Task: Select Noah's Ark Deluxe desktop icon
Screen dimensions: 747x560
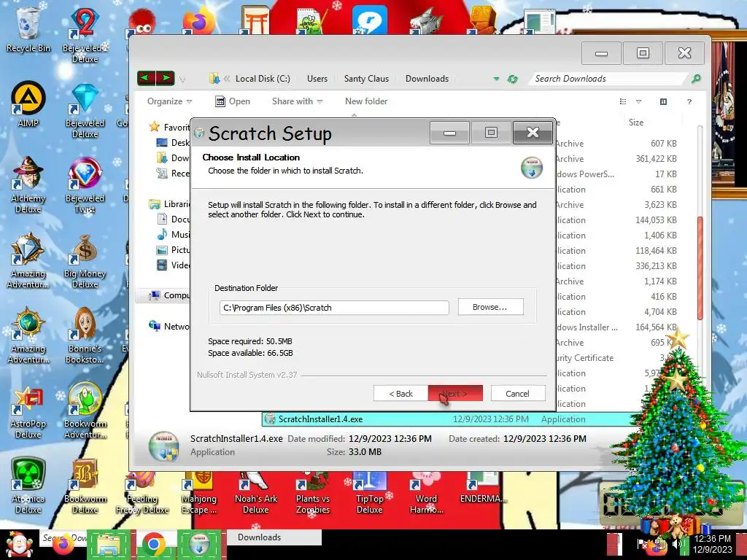Action: [x=255, y=494]
